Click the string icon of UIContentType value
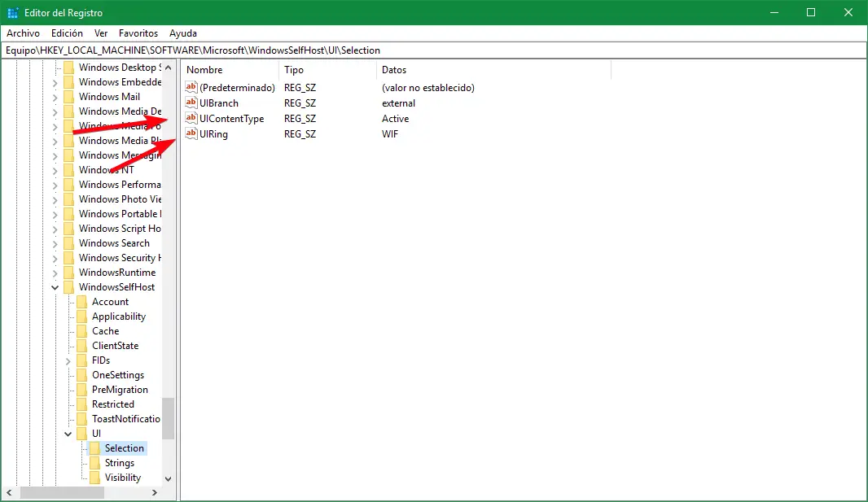Screen dimensions: 868x502 click(191, 118)
